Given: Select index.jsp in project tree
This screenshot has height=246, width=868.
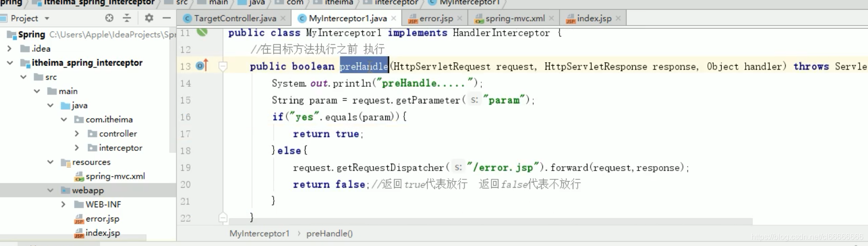Looking at the screenshot, I should click(102, 233).
